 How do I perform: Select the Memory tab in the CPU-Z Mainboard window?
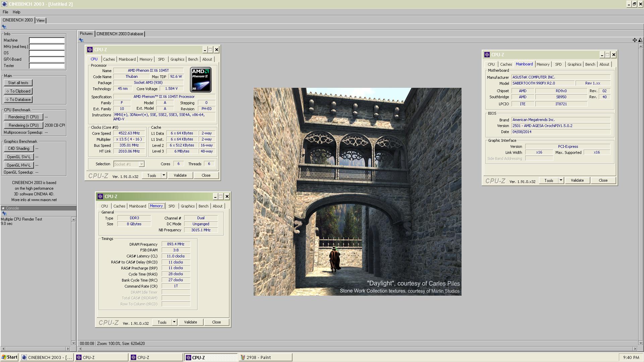click(x=543, y=64)
